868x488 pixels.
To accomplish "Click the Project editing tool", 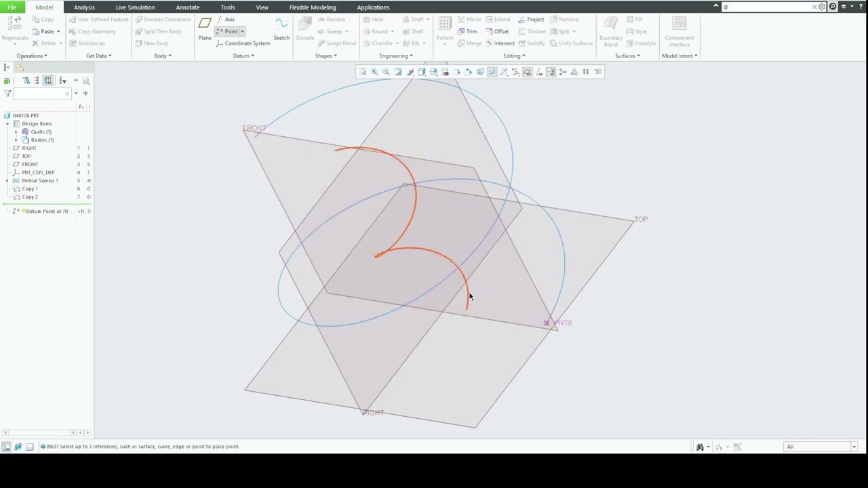I will [531, 20].
